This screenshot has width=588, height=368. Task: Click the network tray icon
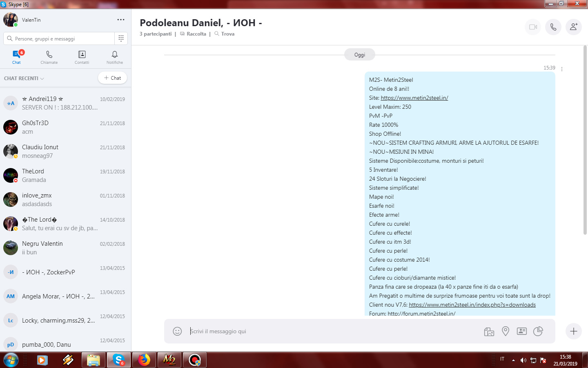point(533,360)
